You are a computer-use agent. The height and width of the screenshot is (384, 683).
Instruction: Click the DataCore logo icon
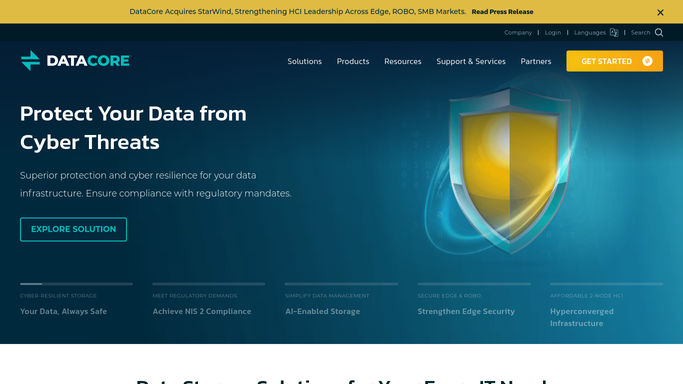30,61
